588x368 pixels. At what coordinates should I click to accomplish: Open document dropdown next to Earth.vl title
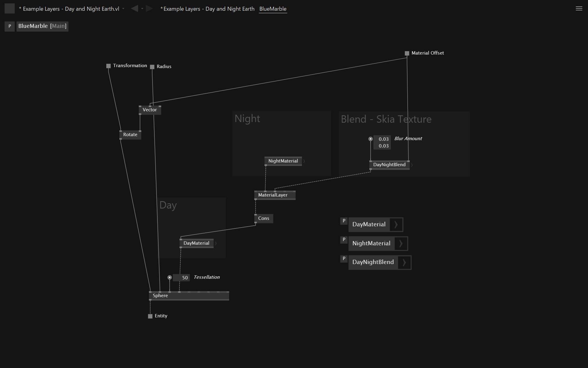tap(123, 9)
